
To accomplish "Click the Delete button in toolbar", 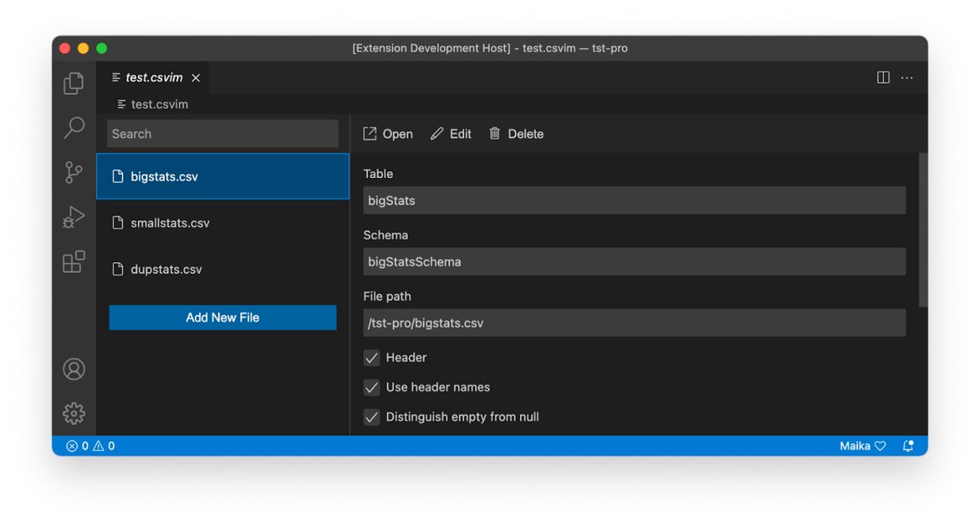I will click(x=516, y=134).
